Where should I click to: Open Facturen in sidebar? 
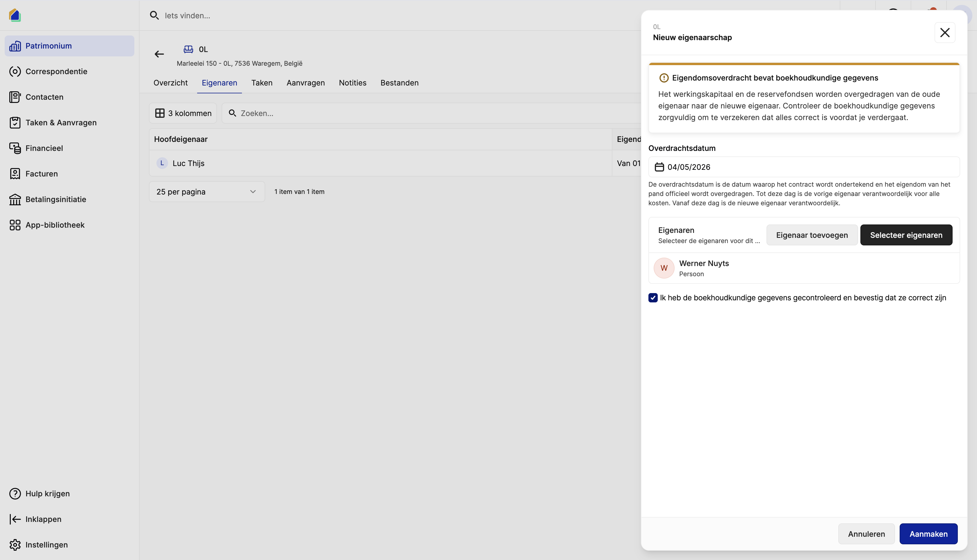(69, 174)
